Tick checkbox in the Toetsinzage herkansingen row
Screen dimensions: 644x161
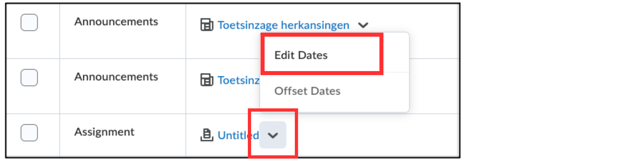29,22
